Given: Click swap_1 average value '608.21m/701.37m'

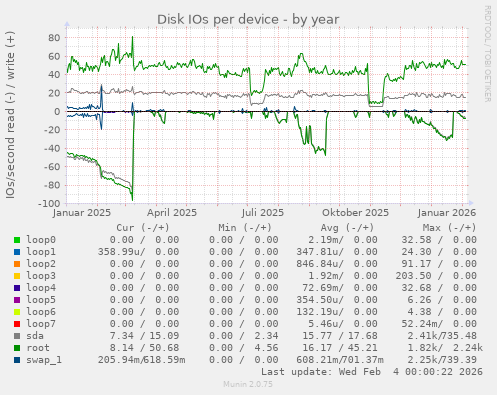Looking at the screenshot, I should (340, 360).
